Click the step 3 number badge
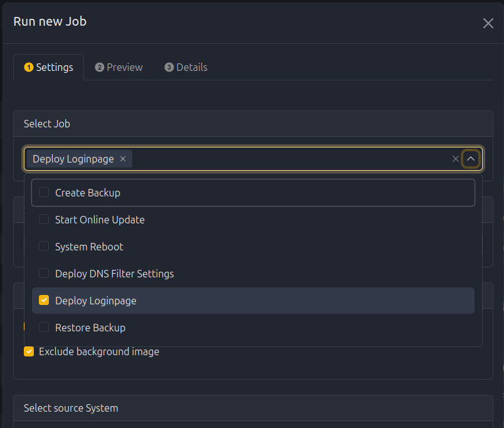This screenshot has height=428, width=504. 169,67
